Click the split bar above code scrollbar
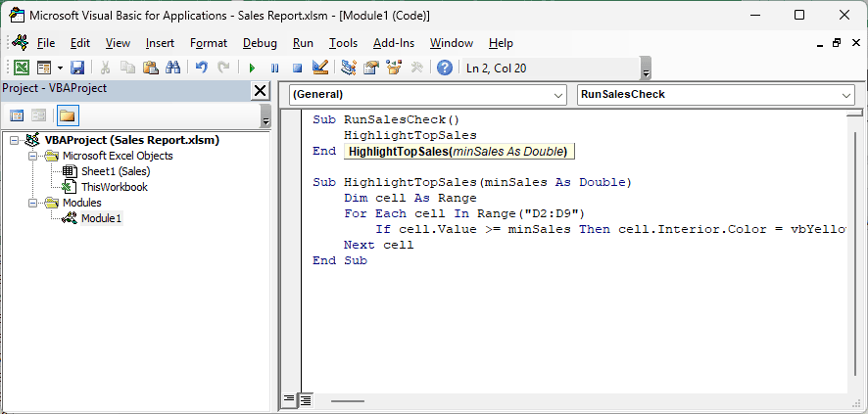Screen dimensions: 868x414 (x=854, y=113)
